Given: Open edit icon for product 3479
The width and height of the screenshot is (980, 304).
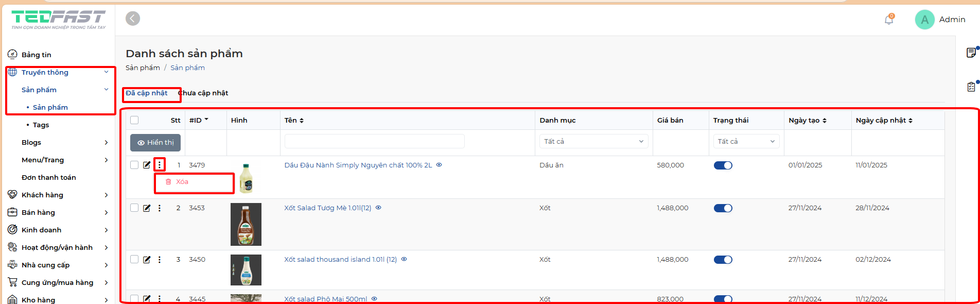Looking at the screenshot, I should [x=147, y=165].
